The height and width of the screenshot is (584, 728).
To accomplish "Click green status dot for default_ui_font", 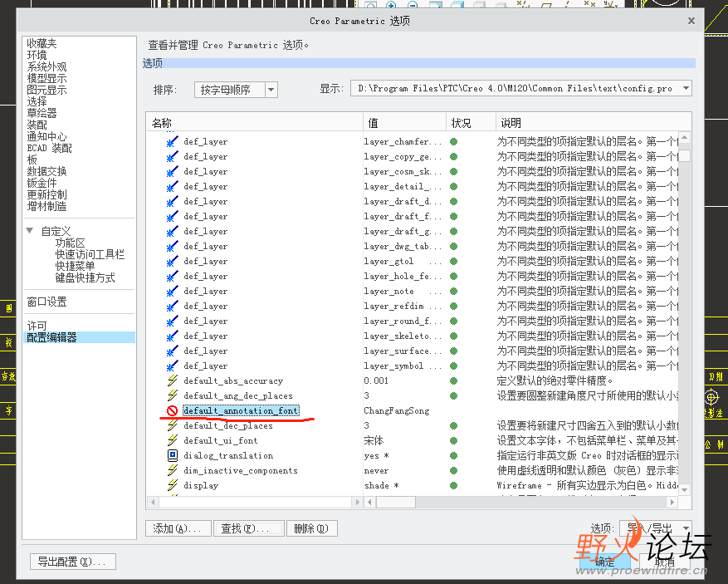I will [453, 440].
